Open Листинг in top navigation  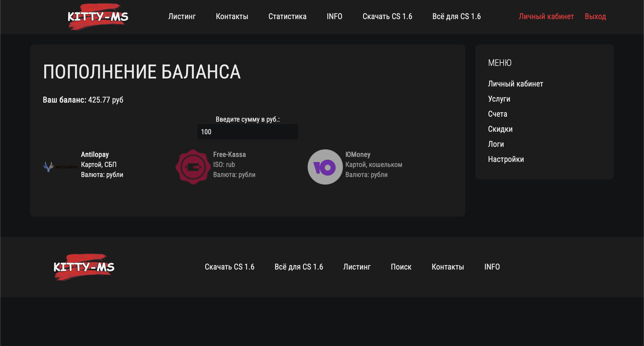(x=182, y=17)
